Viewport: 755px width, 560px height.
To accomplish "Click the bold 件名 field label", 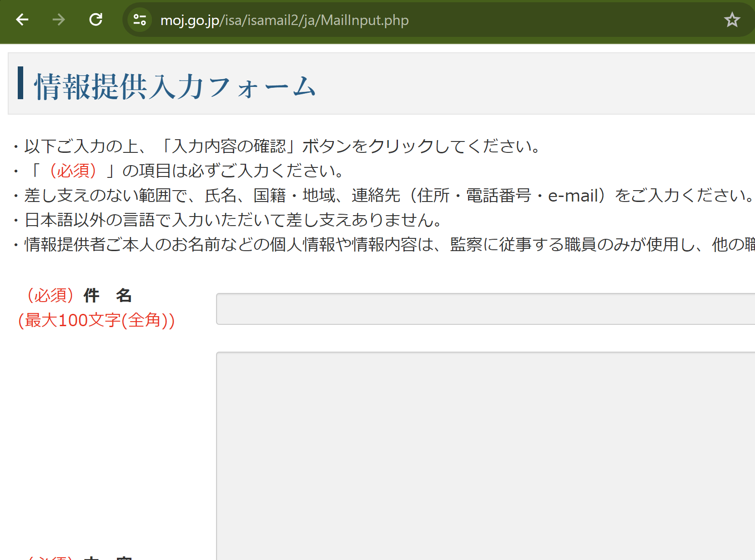I will tap(108, 296).
